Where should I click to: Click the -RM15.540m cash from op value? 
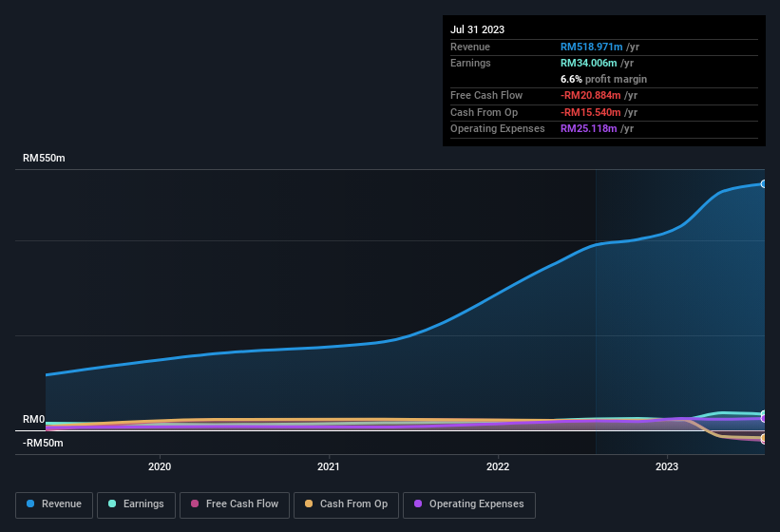pyautogui.click(x=591, y=112)
